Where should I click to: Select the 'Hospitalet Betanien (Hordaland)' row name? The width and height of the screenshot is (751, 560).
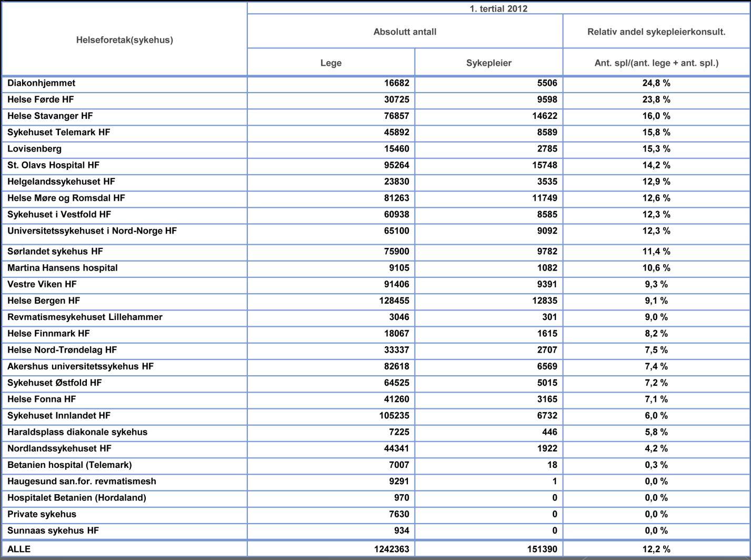click(x=77, y=497)
